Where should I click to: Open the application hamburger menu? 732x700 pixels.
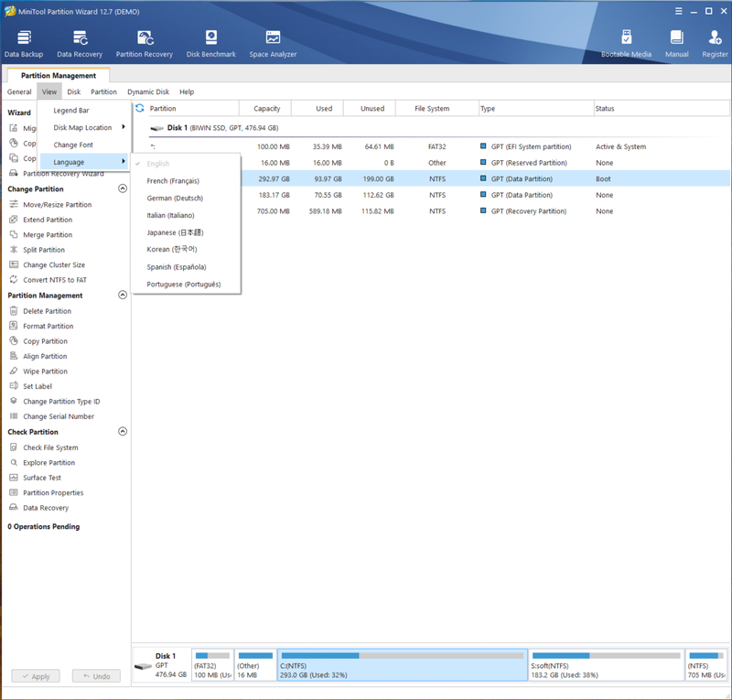click(x=679, y=11)
